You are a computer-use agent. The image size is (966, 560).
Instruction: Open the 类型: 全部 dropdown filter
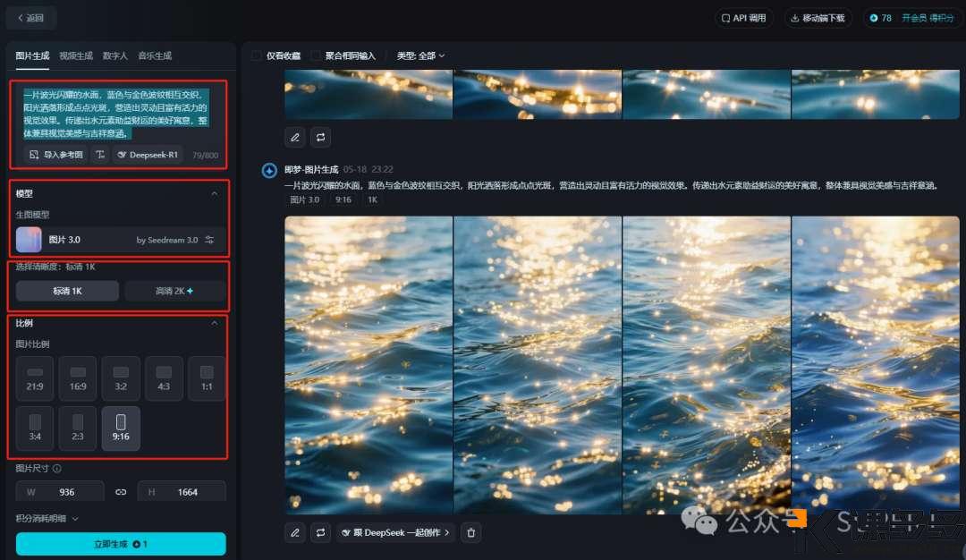[x=420, y=55]
